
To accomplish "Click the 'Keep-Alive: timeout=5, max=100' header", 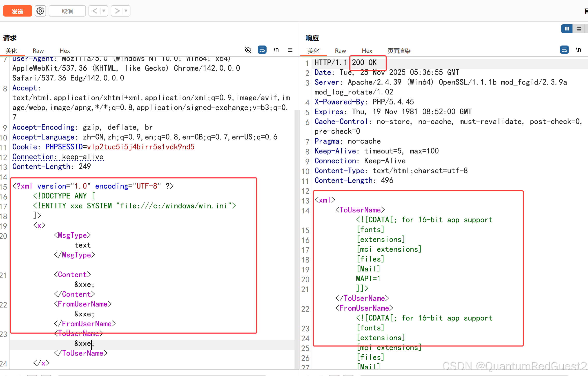I will (377, 151).
